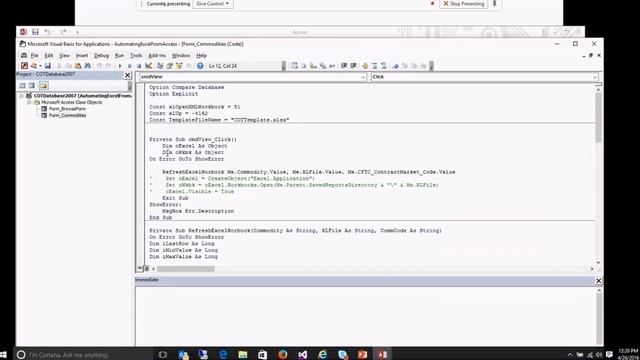Click the Cut toolbar icon
The image size is (640, 360).
pyautogui.click(x=60, y=66)
